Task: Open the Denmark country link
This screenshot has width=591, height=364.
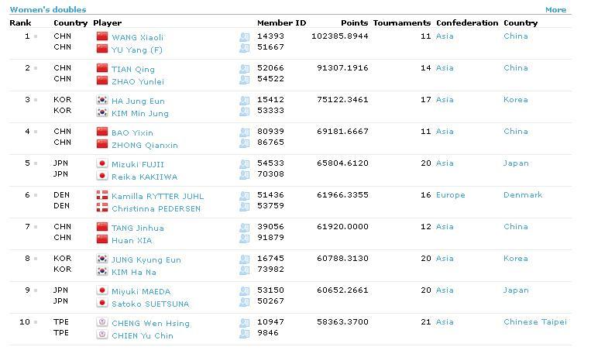Action: [523, 195]
